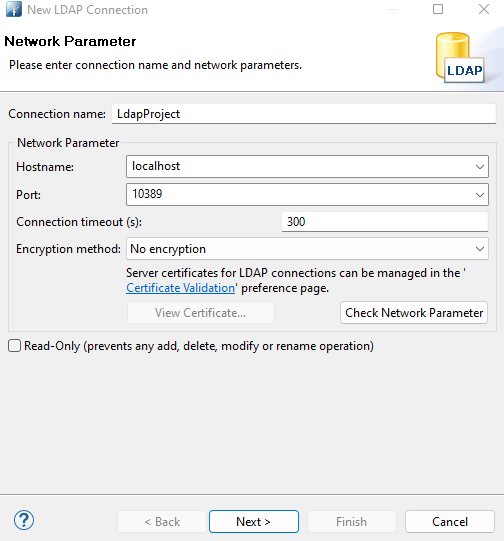The height and width of the screenshot is (541, 504).
Task: Click the Finish button
Action: (352, 522)
